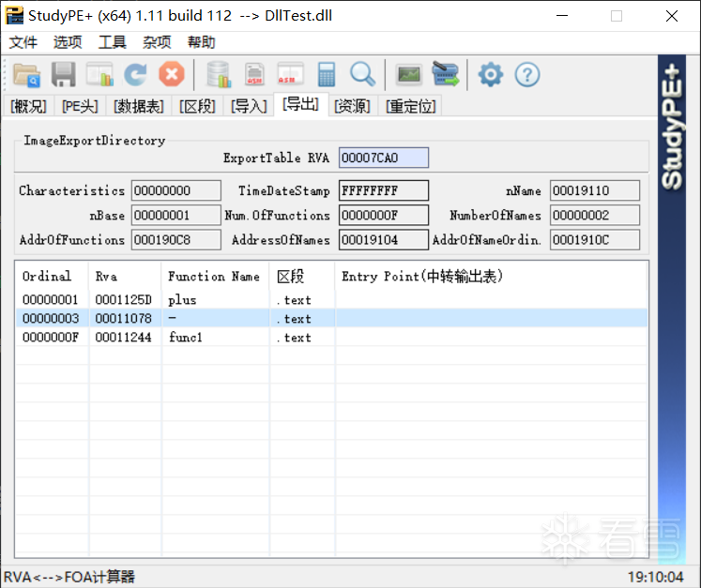701x588 pixels.
Task: Switch to the [资源] tab
Action: tap(352, 106)
